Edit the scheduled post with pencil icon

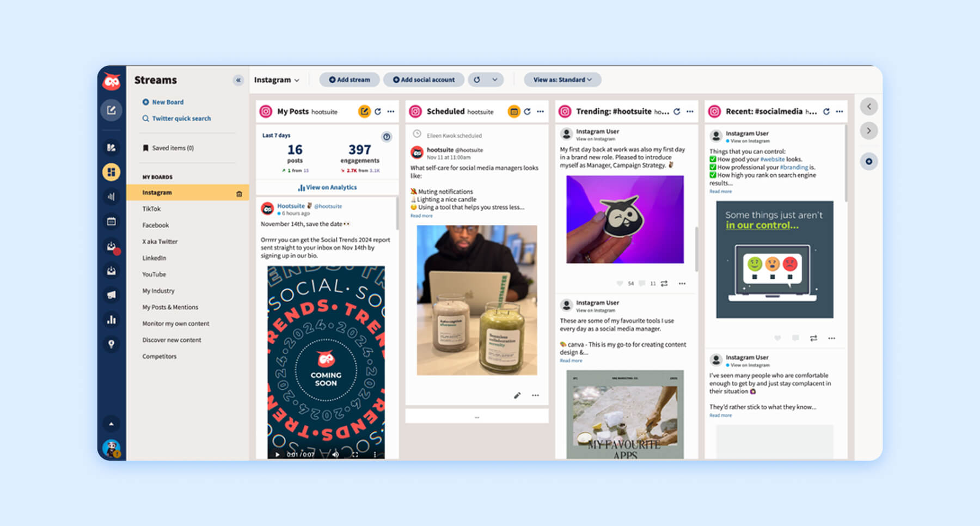[517, 395]
